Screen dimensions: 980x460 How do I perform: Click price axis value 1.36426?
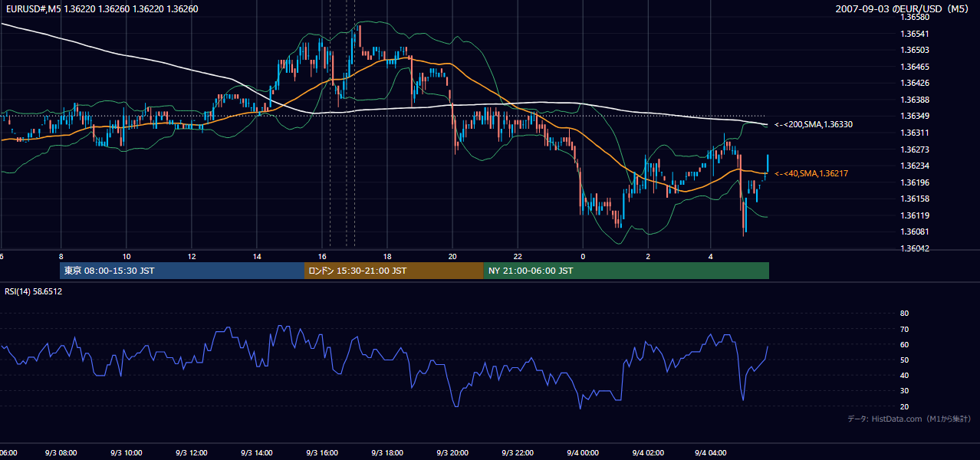pos(914,83)
